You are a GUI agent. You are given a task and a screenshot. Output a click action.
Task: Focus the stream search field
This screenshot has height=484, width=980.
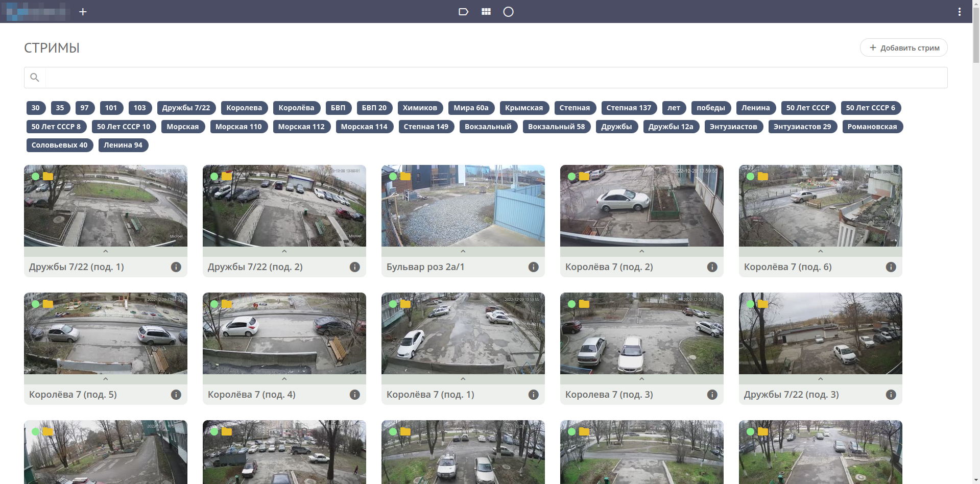pos(496,78)
